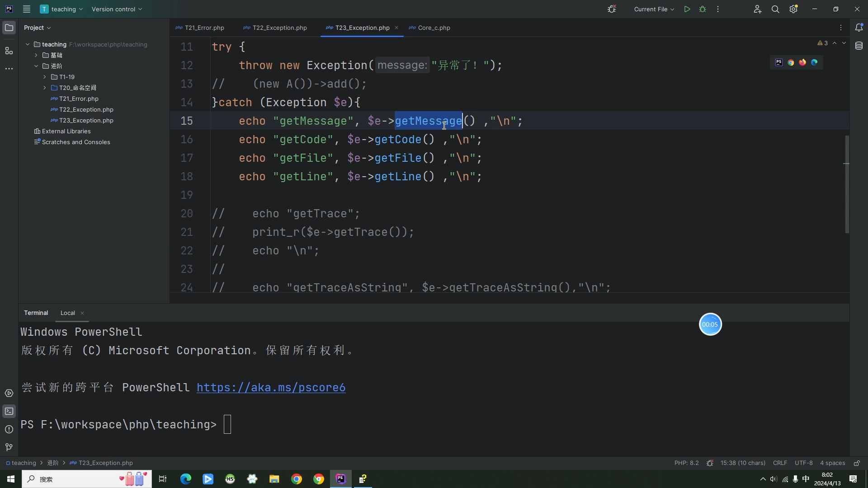
Task: Go to previous highlighted problem arrow
Action: tap(835, 43)
